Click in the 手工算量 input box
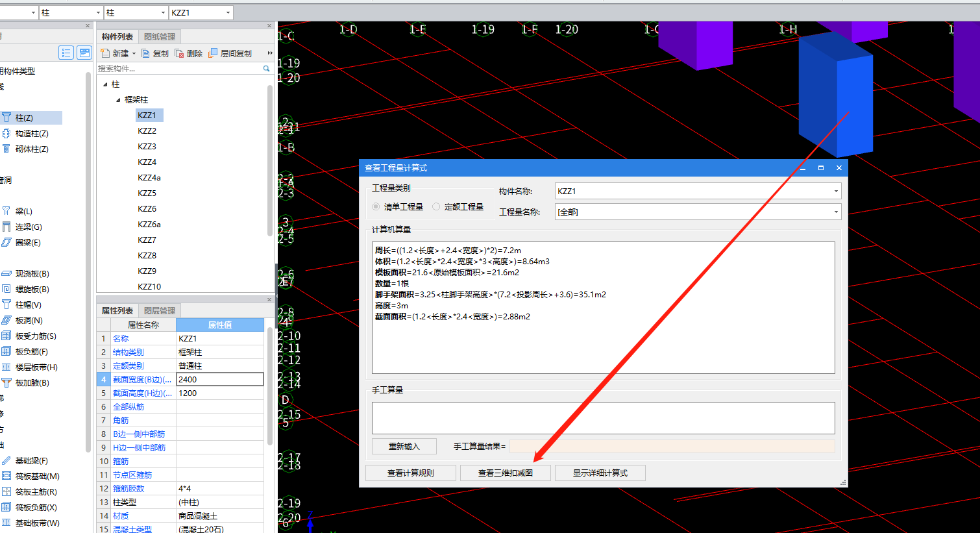This screenshot has width=980, height=533. click(604, 418)
